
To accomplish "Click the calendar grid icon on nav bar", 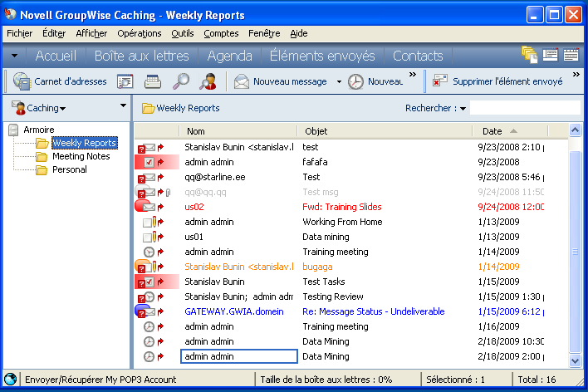I will point(571,55).
